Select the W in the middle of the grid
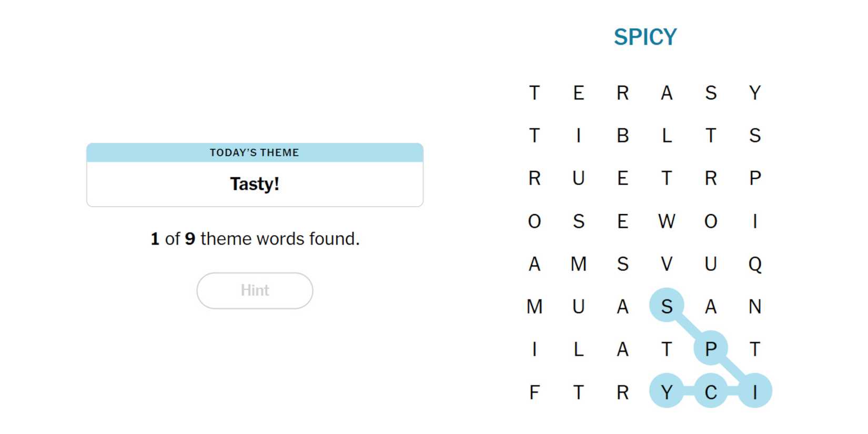The width and height of the screenshot is (868, 434). [667, 221]
